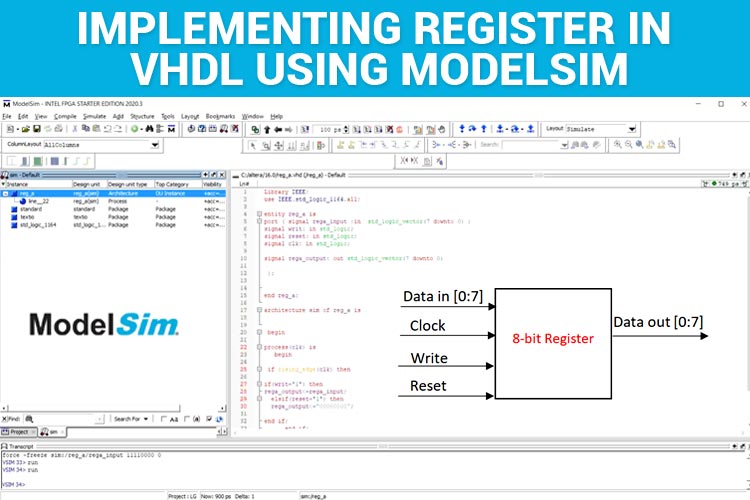
Task: Select the textio package row
Action: click(113, 217)
